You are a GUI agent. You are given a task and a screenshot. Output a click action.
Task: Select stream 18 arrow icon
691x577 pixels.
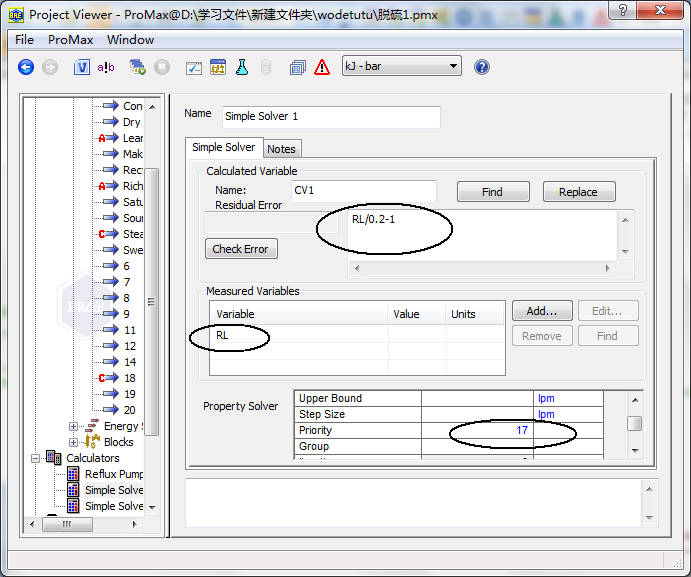tap(108, 378)
